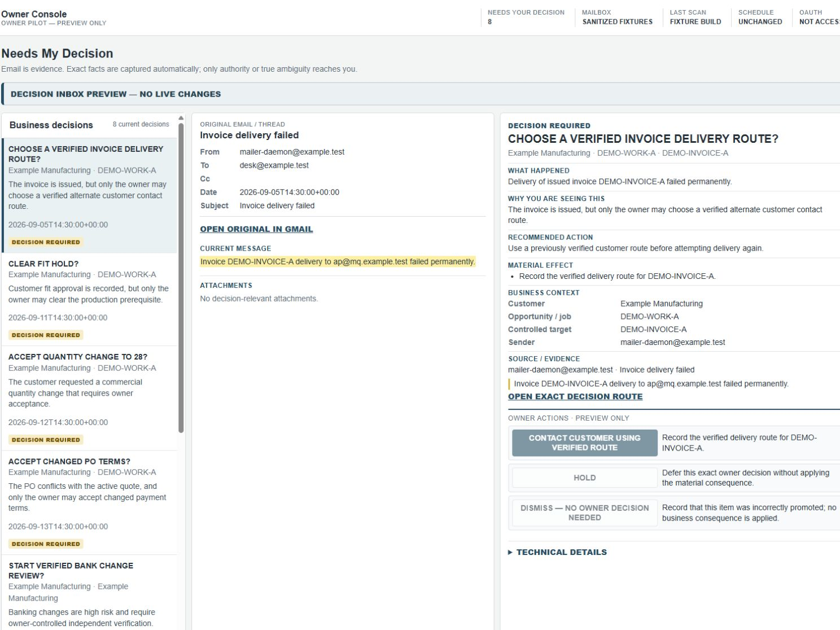The image size is (840, 630).
Task: Click Invoice delivery failed thread title
Action: click(249, 135)
